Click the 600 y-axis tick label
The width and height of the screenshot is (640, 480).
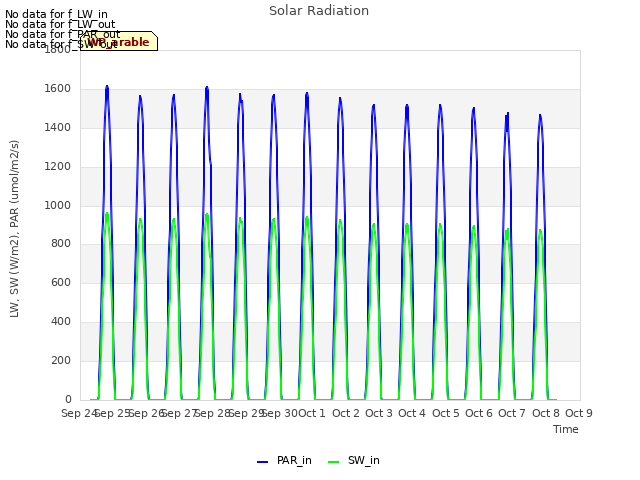click(61, 283)
